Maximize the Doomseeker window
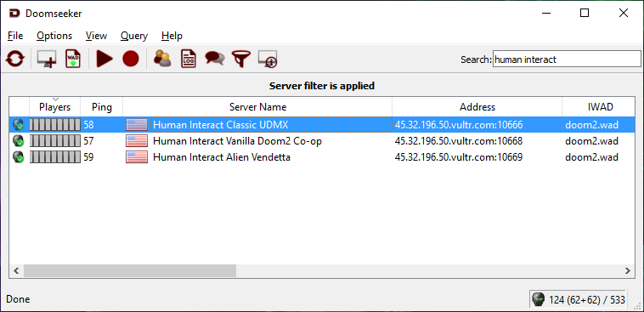The height and width of the screenshot is (312, 644). (584, 13)
